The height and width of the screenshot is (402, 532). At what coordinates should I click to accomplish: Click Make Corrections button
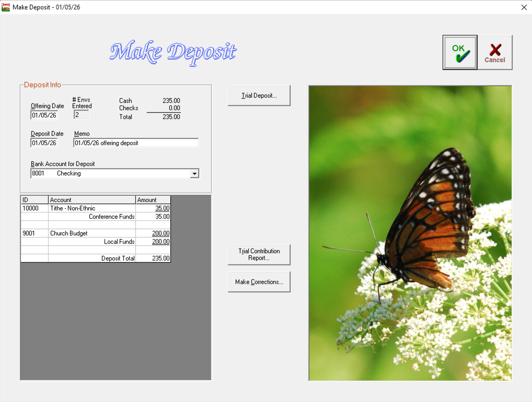259,282
